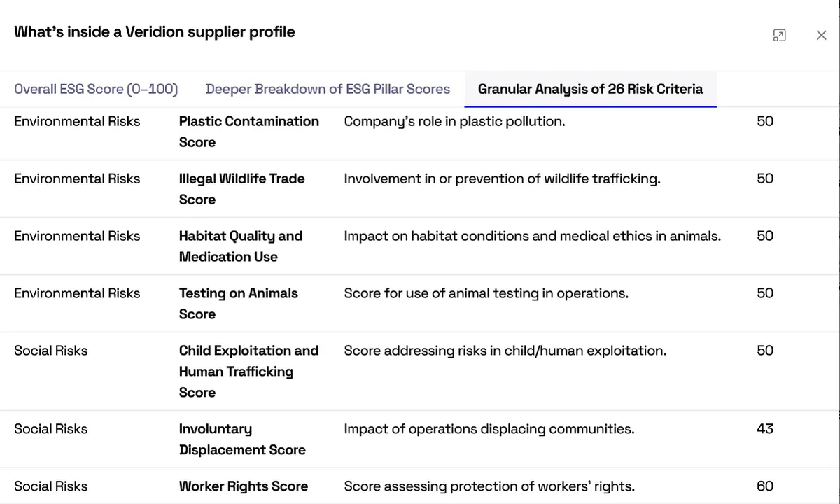
Task: Click Environmental Risks in Plastic Contamination row
Action: pos(77,121)
